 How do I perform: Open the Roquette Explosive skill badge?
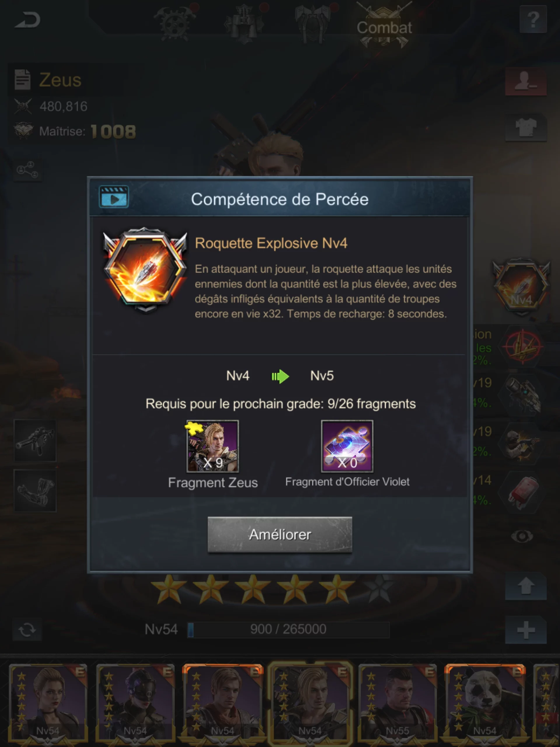(x=145, y=270)
